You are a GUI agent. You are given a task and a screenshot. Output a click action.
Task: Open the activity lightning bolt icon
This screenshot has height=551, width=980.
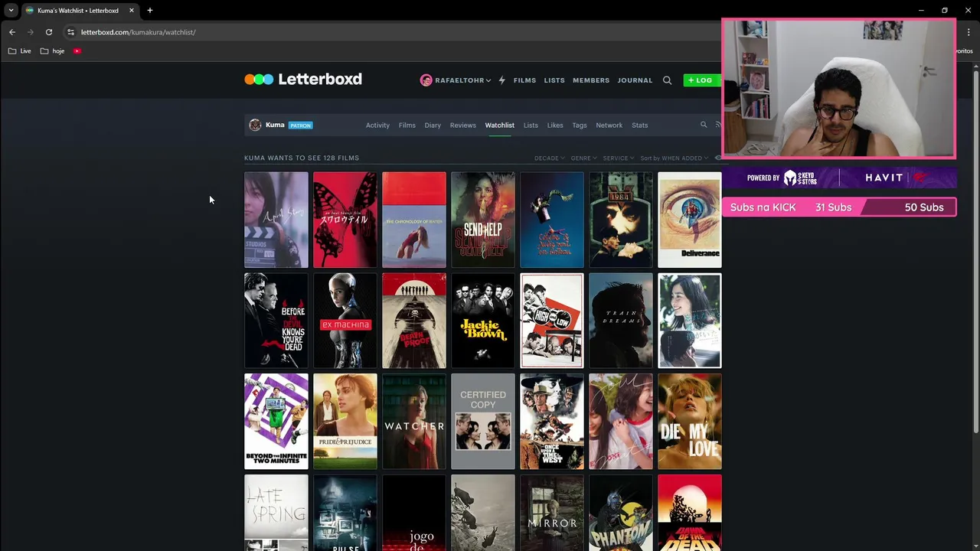(502, 80)
